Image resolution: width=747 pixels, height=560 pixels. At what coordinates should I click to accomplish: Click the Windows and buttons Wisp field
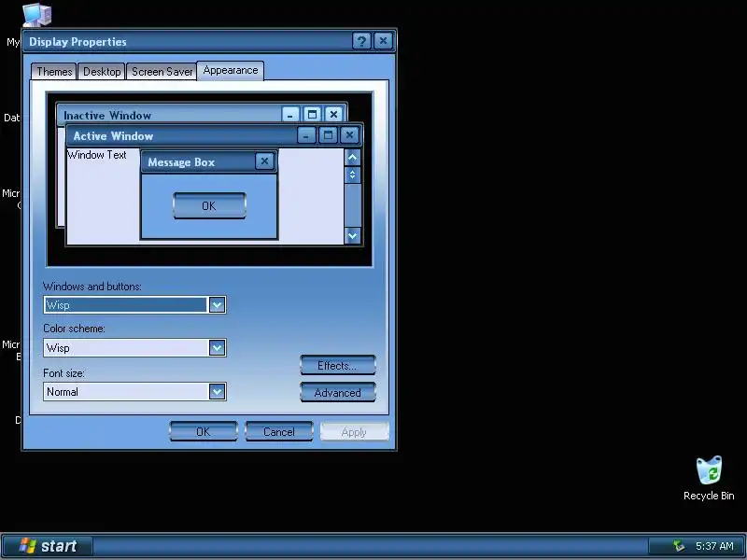(134, 305)
